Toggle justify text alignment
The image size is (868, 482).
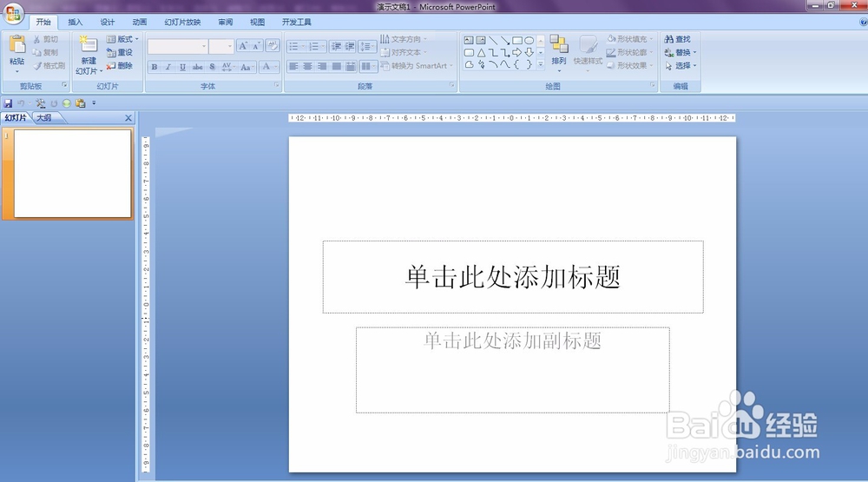[x=337, y=67]
